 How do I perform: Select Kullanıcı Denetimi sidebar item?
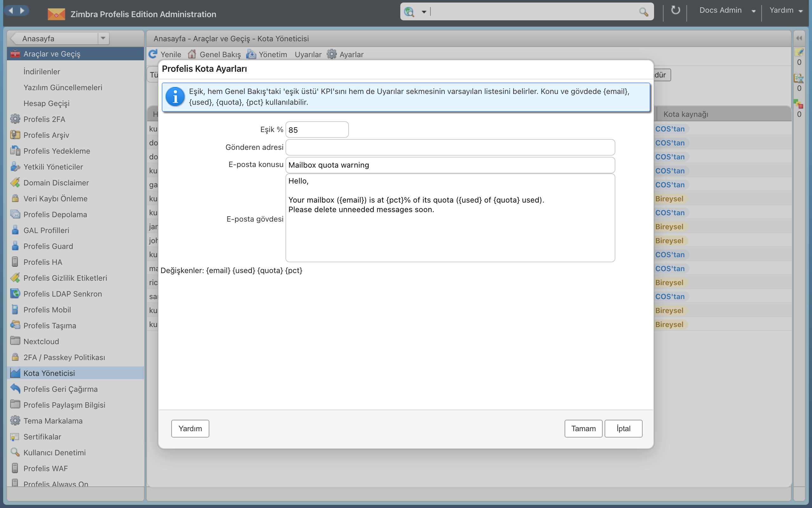76,452
